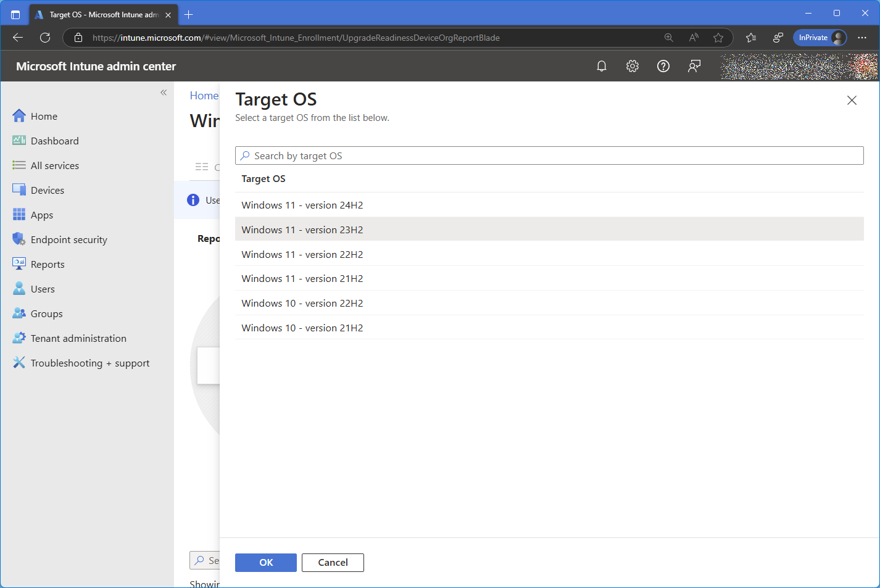Click the help question mark icon

663,66
